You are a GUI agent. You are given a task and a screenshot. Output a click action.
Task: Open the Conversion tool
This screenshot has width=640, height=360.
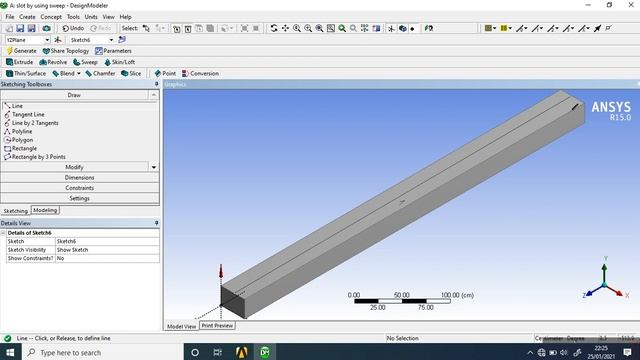point(200,73)
